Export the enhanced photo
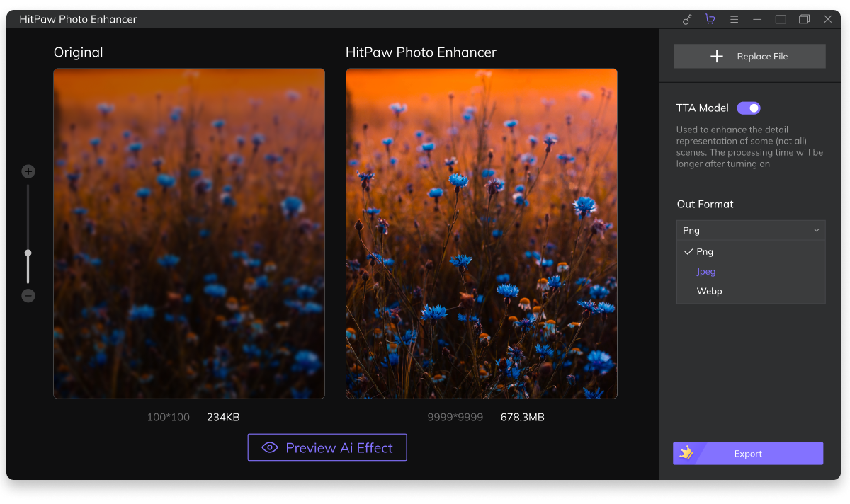The image size is (850, 504). pyautogui.click(x=748, y=454)
